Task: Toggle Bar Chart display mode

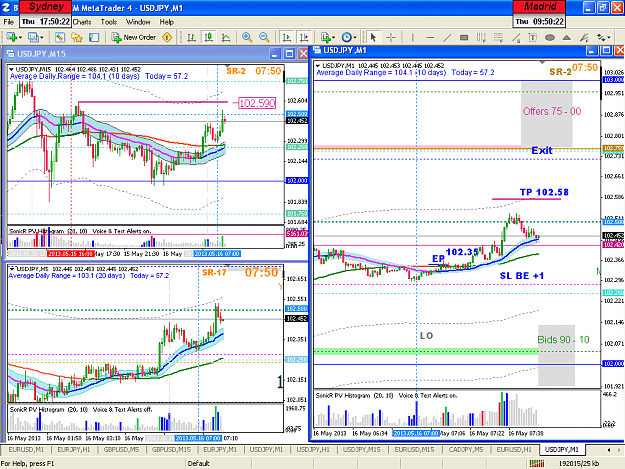Action: pyautogui.click(x=191, y=37)
